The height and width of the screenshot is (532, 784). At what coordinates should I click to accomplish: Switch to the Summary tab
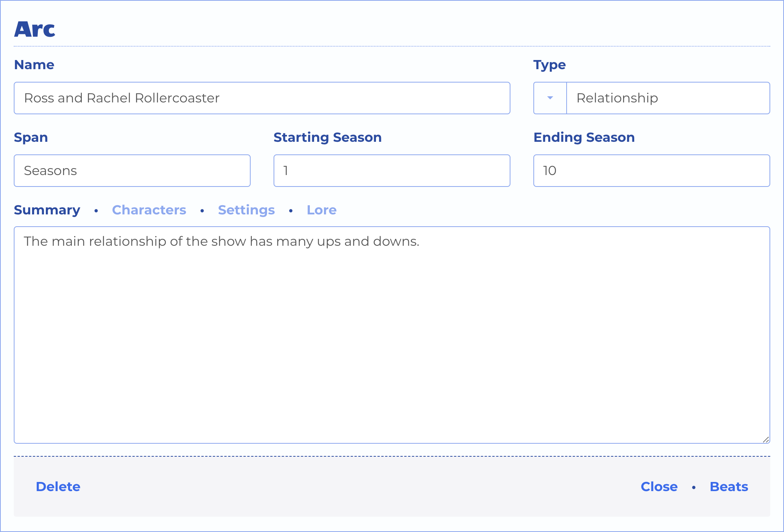click(x=47, y=210)
